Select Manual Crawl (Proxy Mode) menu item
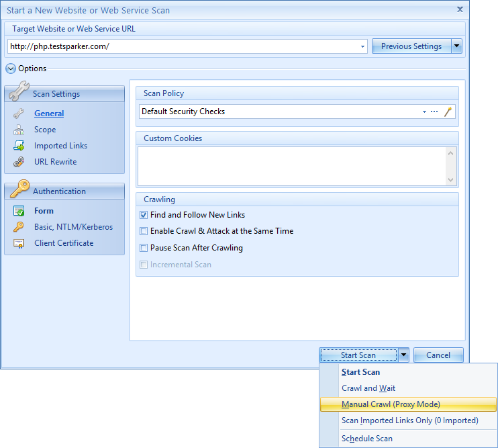 click(x=391, y=404)
